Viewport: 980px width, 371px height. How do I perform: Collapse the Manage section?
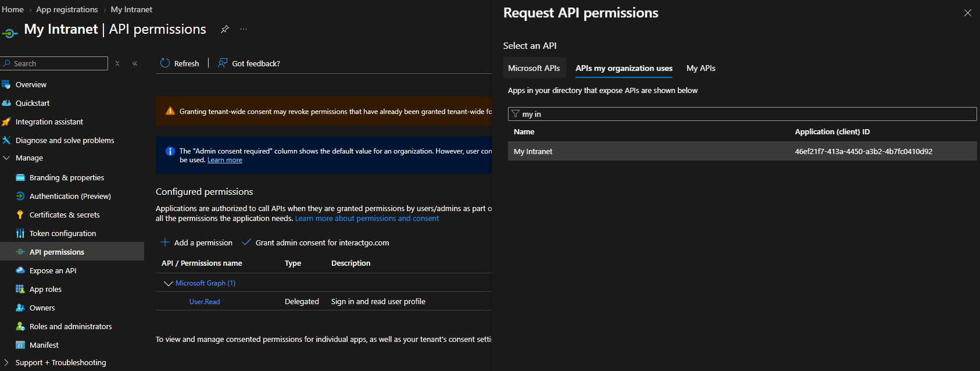[x=6, y=158]
